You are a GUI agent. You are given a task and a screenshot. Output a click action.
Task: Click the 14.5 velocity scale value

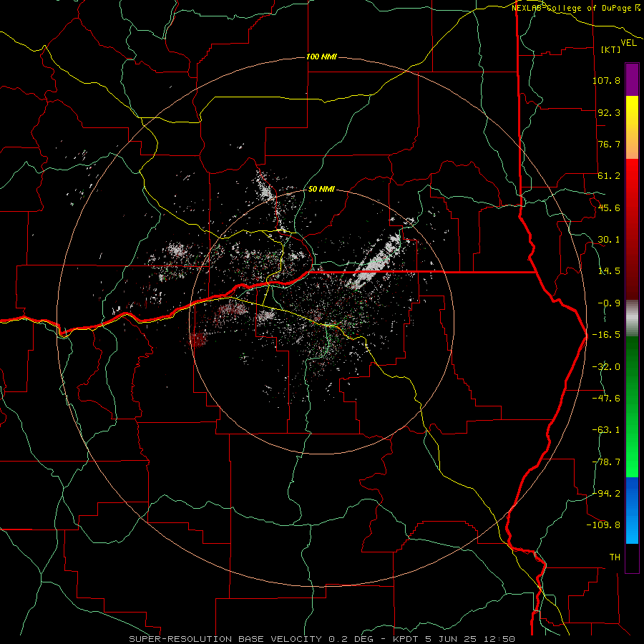[x=609, y=271]
